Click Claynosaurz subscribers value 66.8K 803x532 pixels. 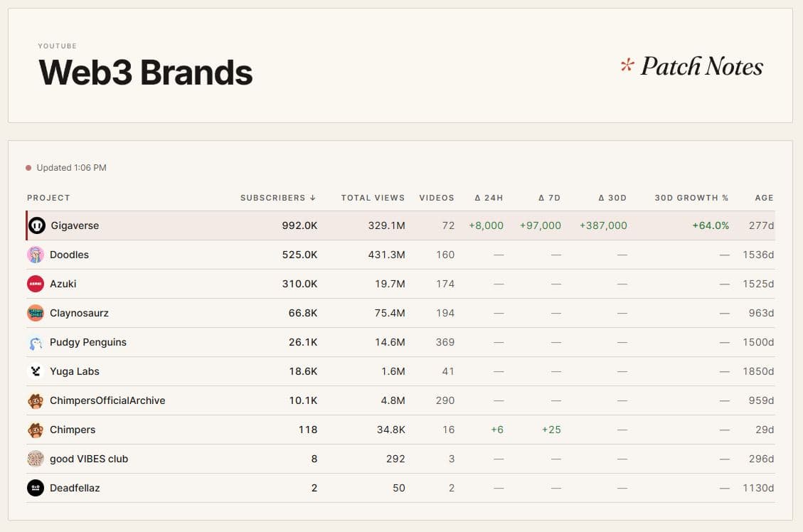[x=303, y=313]
